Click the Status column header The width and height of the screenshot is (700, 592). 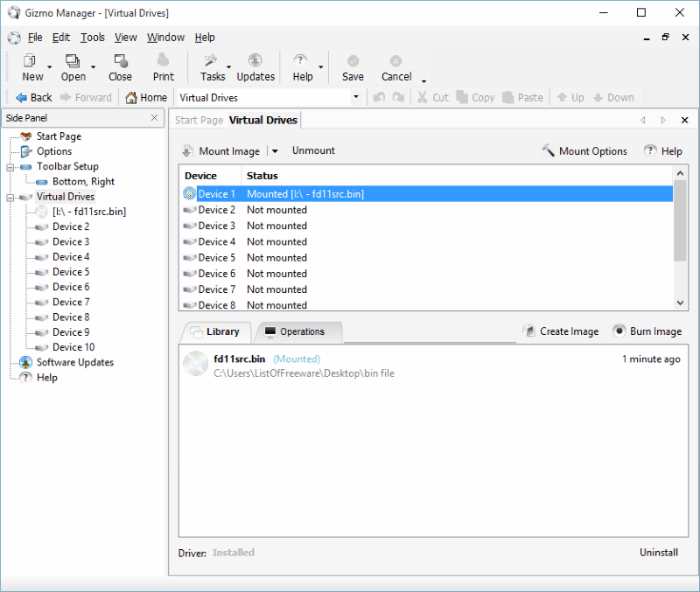coord(262,175)
